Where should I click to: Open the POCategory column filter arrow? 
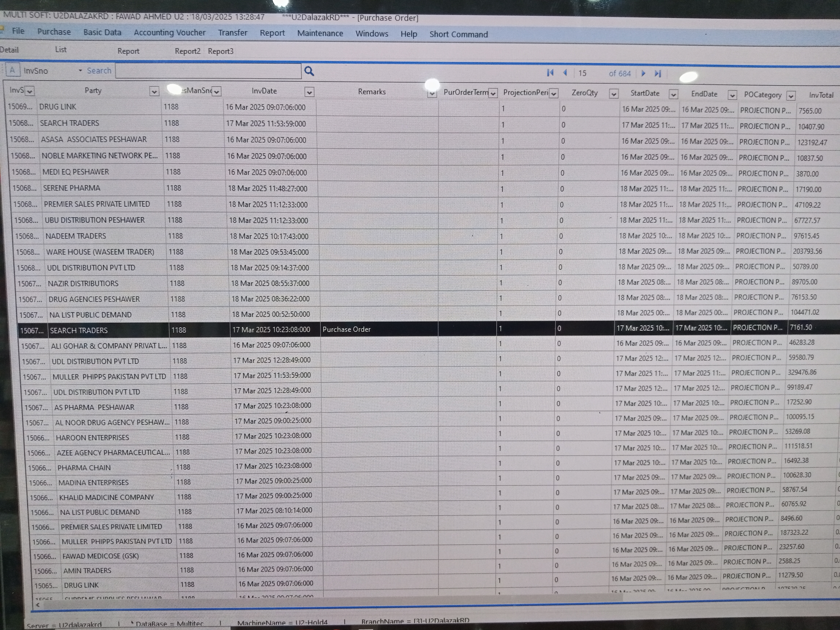(791, 96)
